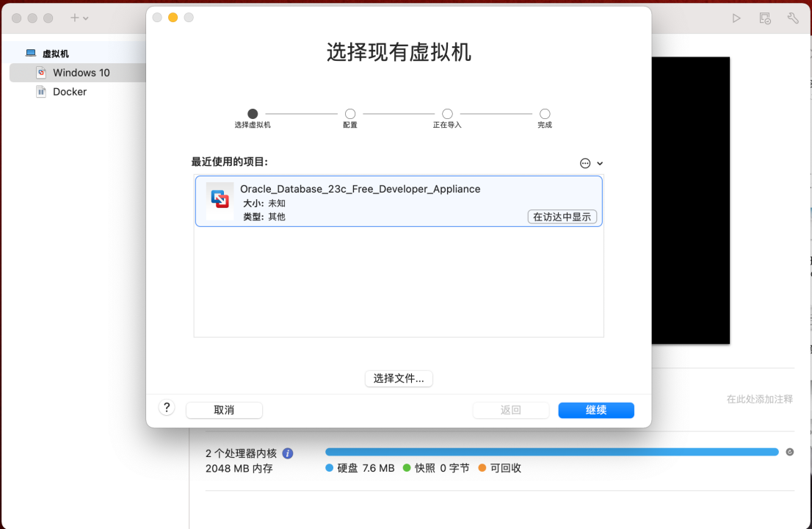The height and width of the screenshot is (529, 812).
Task: Click 取消 to cancel the dialog
Action: point(224,410)
